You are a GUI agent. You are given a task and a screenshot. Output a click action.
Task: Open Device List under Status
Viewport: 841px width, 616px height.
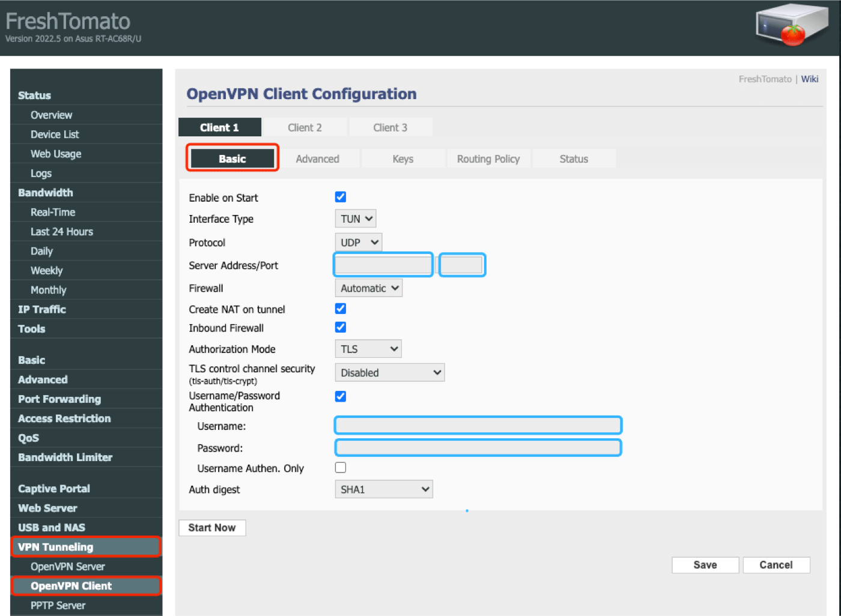coord(55,134)
